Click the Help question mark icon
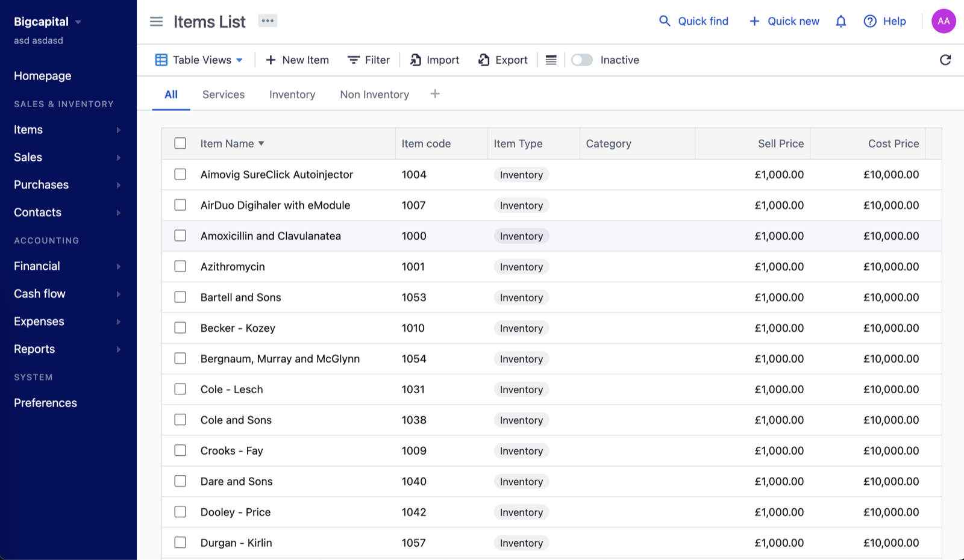This screenshot has width=964, height=560. pos(870,22)
